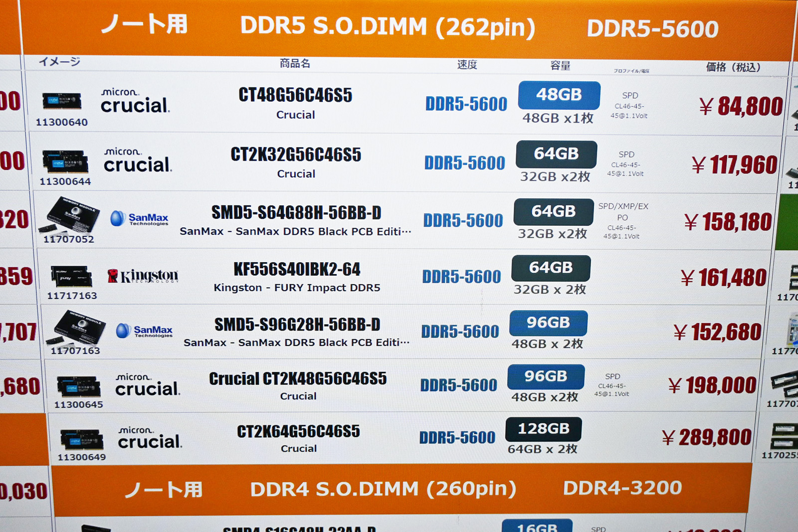Select the 64GB badge in the SanMax S64G88H row
The height and width of the screenshot is (532, 798).
(x=554, y=211)
